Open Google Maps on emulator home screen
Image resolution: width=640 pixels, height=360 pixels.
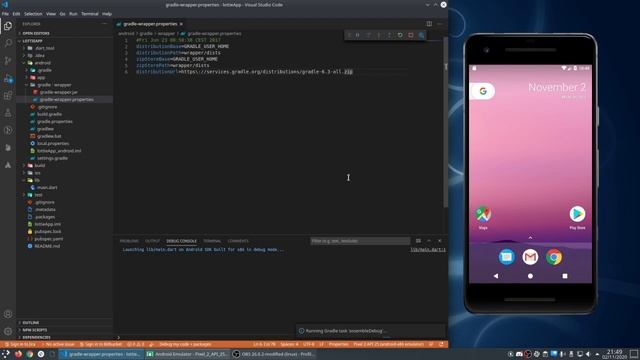tap(483, 214)
